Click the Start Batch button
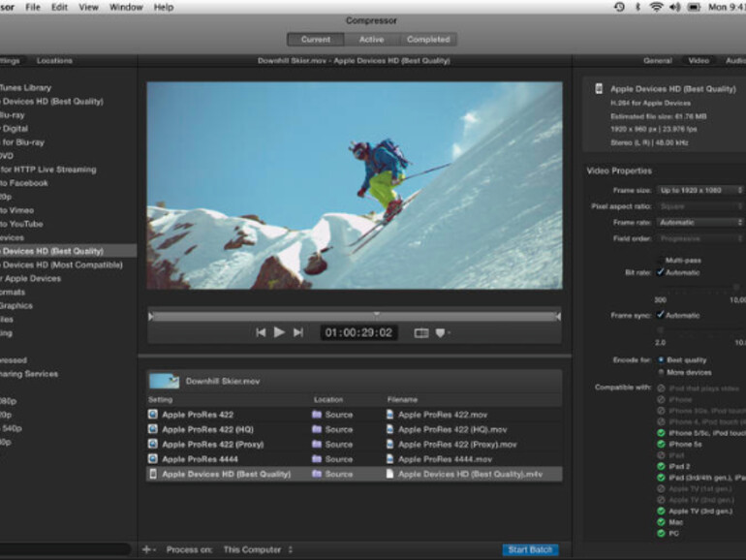The image size is (746, 560). click(x=530, y=549)
